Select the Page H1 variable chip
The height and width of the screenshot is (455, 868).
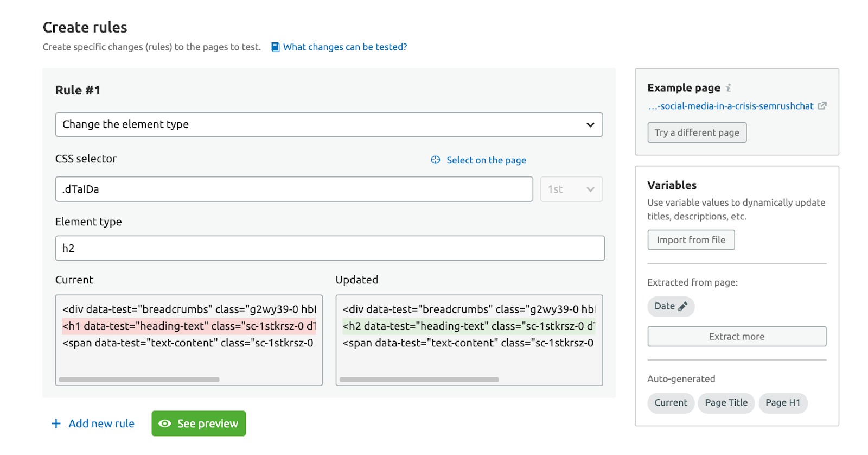(x=782, y=403)
